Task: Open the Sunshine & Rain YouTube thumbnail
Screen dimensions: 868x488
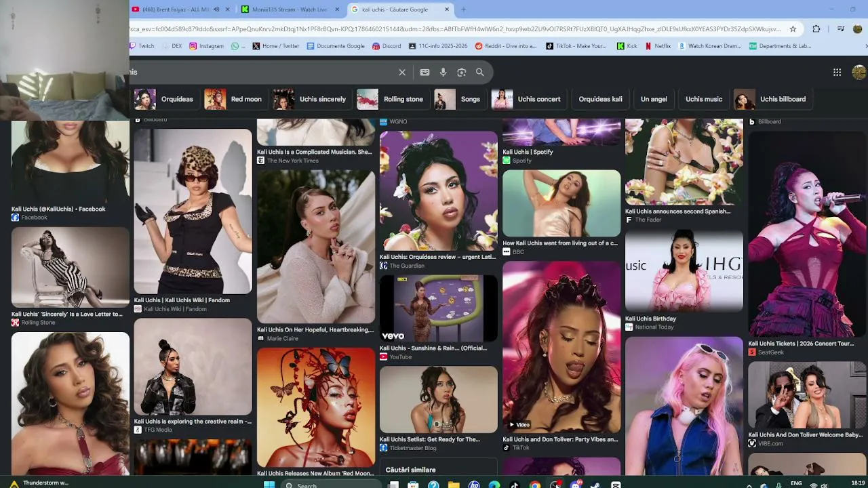Action: 438,308
